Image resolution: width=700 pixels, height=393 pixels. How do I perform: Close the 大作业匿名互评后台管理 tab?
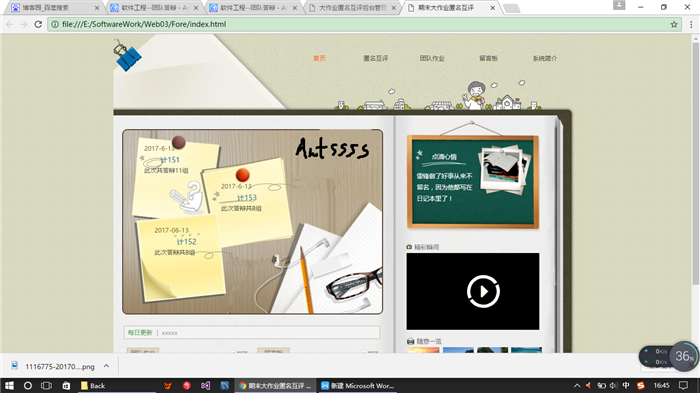pos(393,8)
